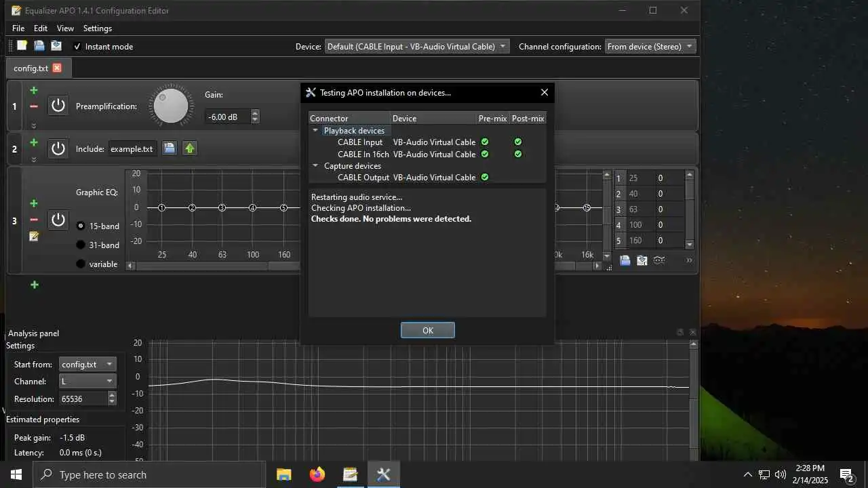Click the Gain spinner arrows
868x488 pixels.
pos(255,117)
